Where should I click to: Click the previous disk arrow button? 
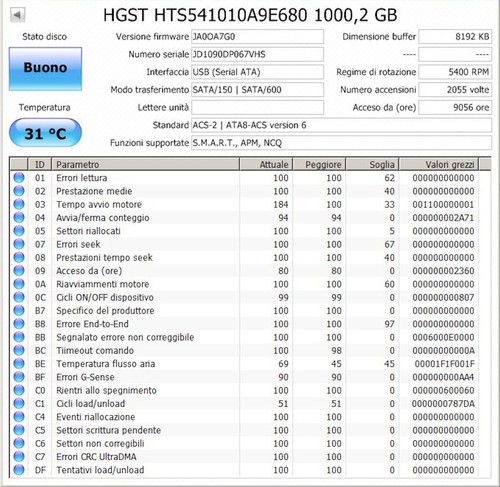point(18,15)
